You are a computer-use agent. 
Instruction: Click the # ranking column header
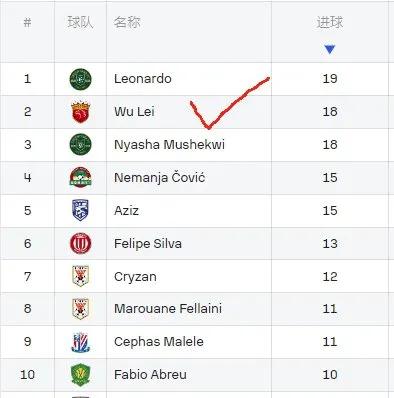[27, 23]
